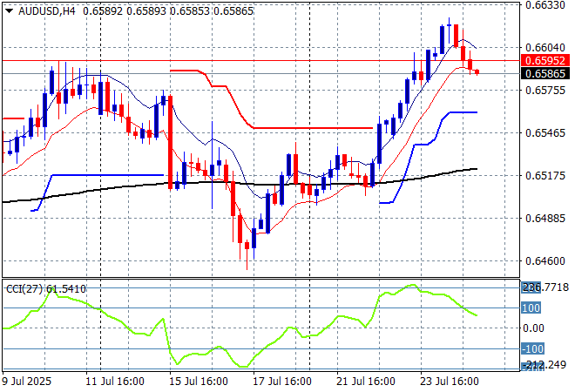Image resolution: width=575 pixels, height=392 pixels.
Task: Click the 9 Jul 2025 date label
Action: (x=27, y=382)
